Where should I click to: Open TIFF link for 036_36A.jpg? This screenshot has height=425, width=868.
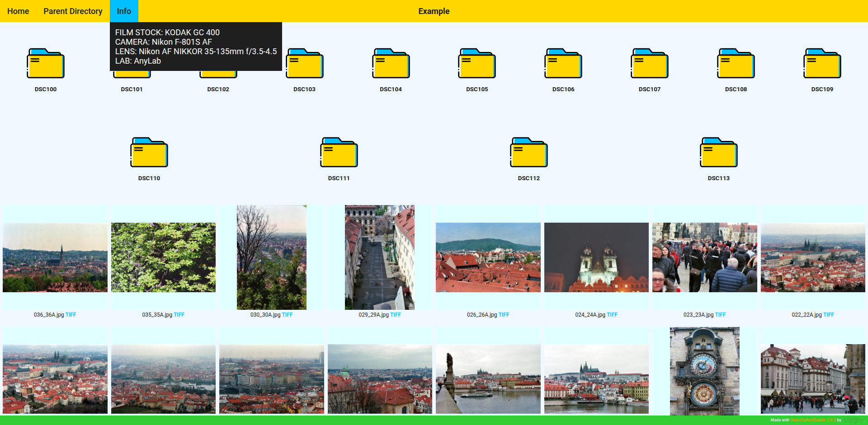click(71, 315)
